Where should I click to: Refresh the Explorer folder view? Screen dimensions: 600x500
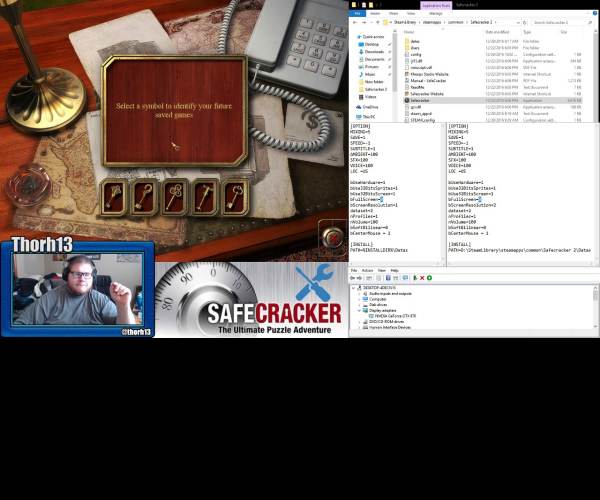(x=525, y=23)
